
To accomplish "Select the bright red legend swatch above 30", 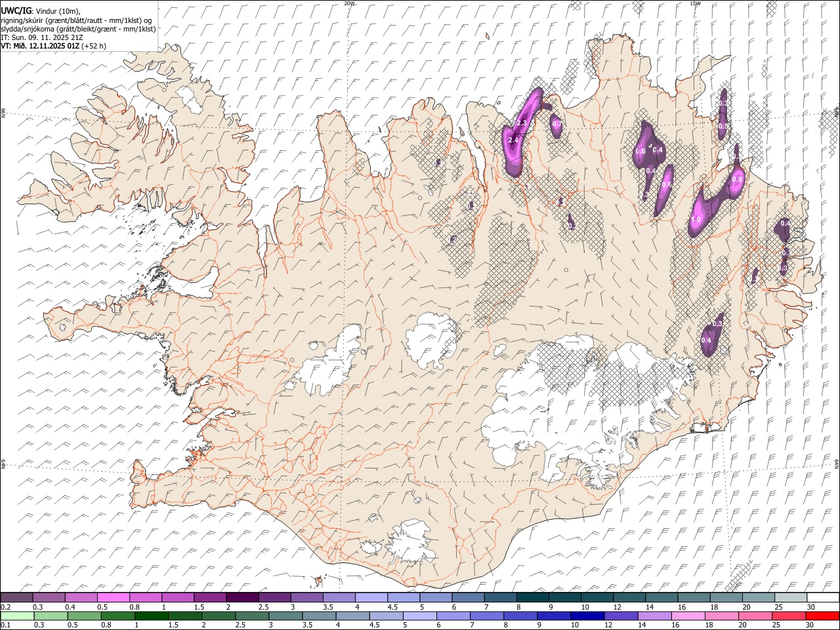I will (x=822, y=616).
